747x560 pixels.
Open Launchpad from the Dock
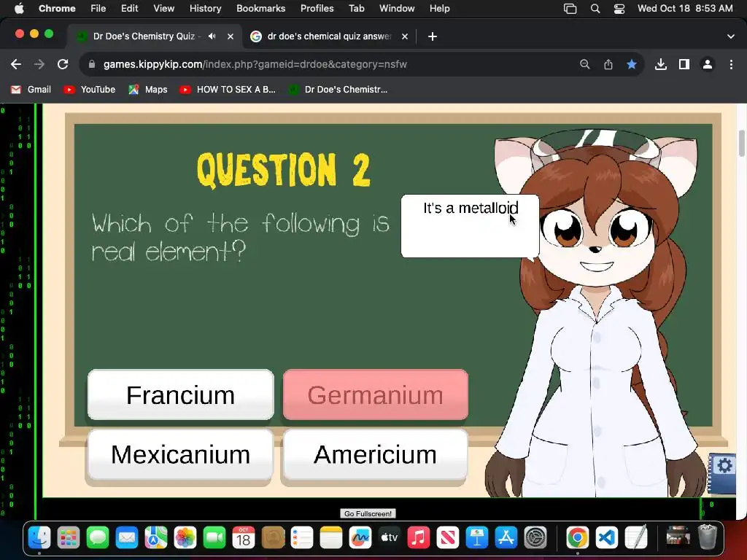69,538
